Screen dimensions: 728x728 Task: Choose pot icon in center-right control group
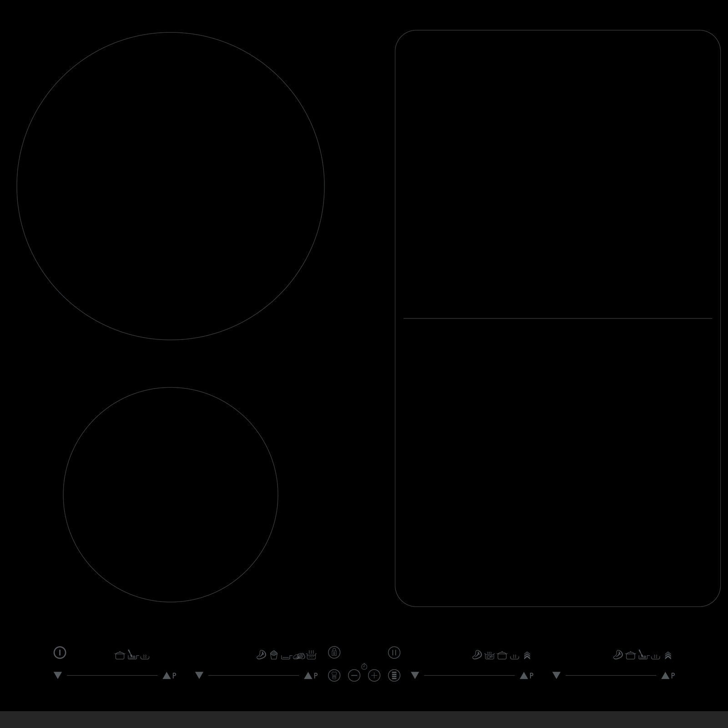502,655
